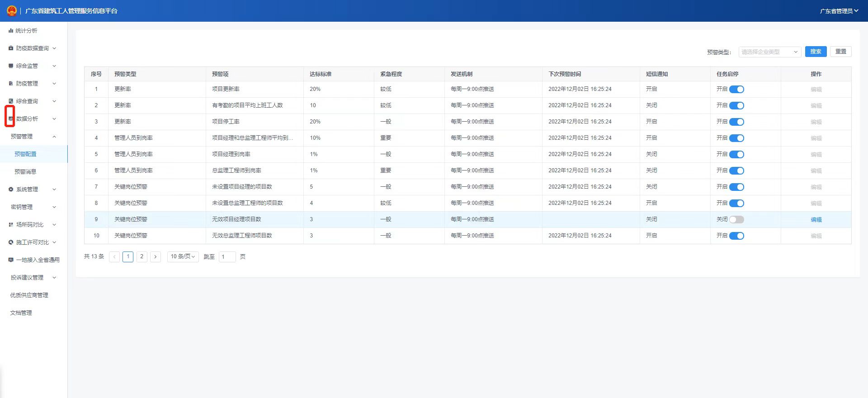Image resolution: width=868 pixels, height=398 pixels.
Task: Expand the 数据分析 sidebar menu
Action: point(33,119)
